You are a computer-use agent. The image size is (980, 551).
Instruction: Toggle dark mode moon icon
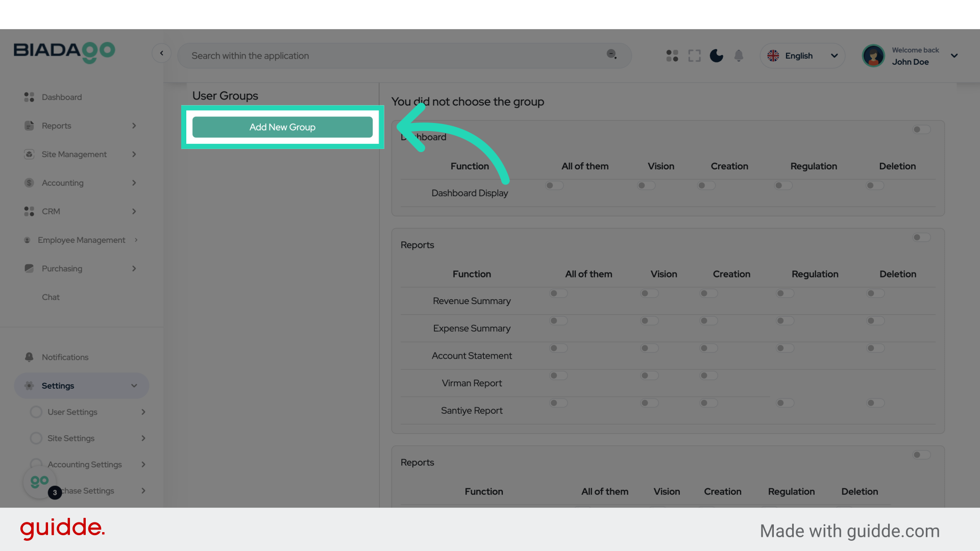[x=716, y=56]
